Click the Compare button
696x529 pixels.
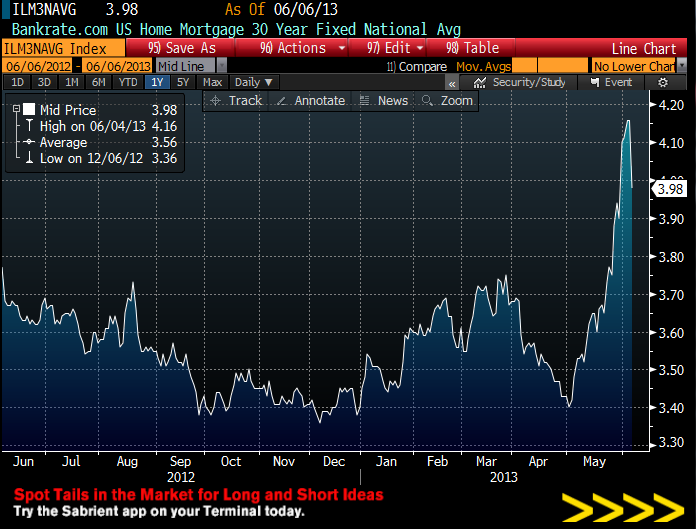(417, 67)
